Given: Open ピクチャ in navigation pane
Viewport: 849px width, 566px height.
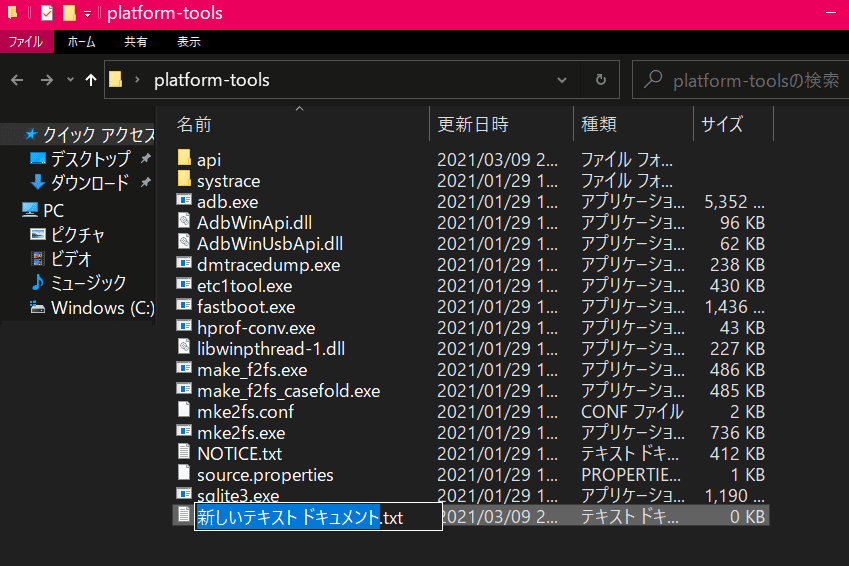Looking at the screenshot, I should click(77, 235).
